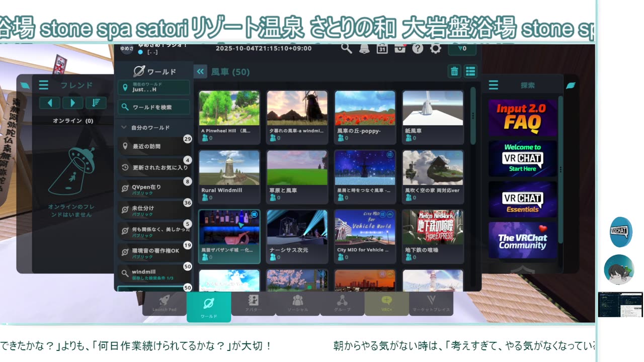Select the ワールド tab in the bottom bar
This screenshot has width=644, height=362.
[209, 307]
